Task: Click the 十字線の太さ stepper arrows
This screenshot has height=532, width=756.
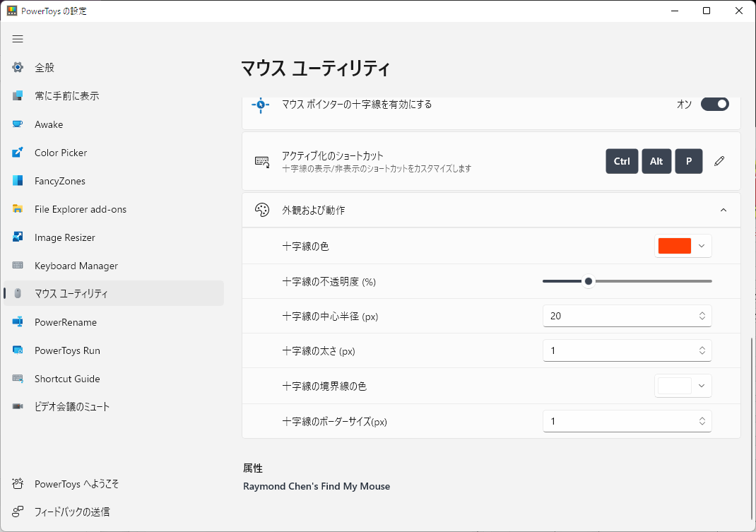Action: pos(702,350)
